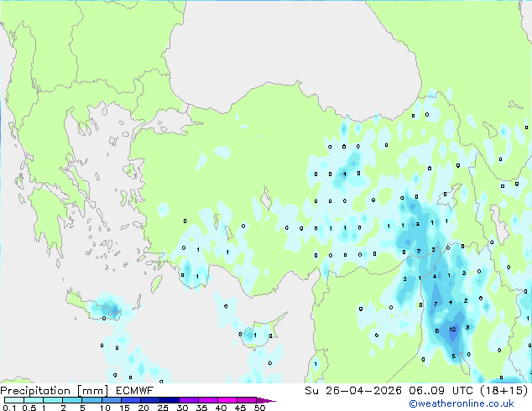Click the '50' legend tick label
This screenshot has width=532, height=411.
point(259,408)
